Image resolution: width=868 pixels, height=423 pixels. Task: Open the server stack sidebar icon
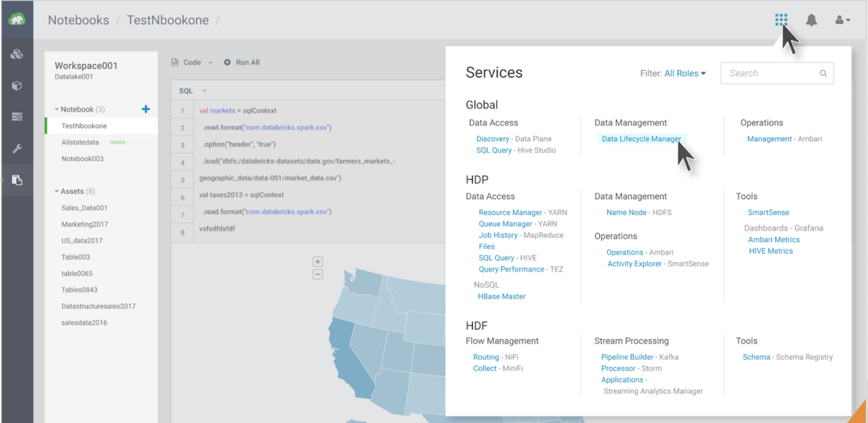(17, 117)
